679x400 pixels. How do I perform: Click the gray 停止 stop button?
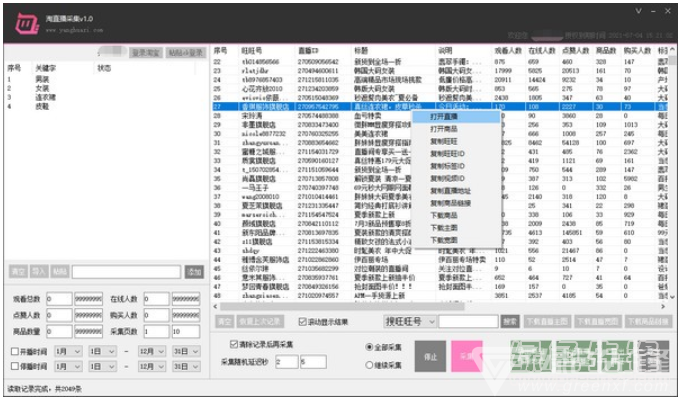click(430, 356)
